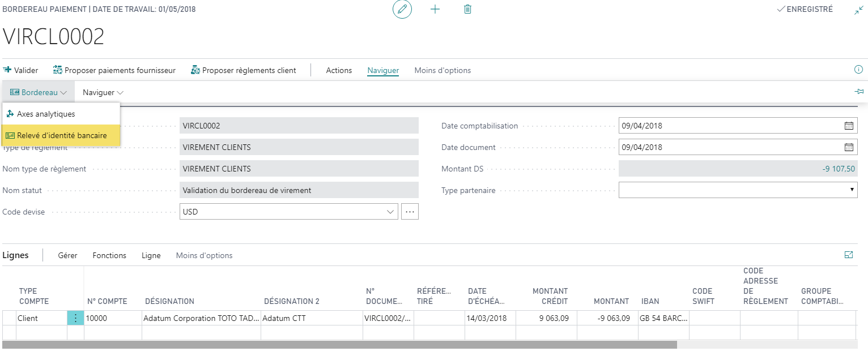Open the Type partenaire dropdown
868x360 pixels.
(x=852, y=190)
